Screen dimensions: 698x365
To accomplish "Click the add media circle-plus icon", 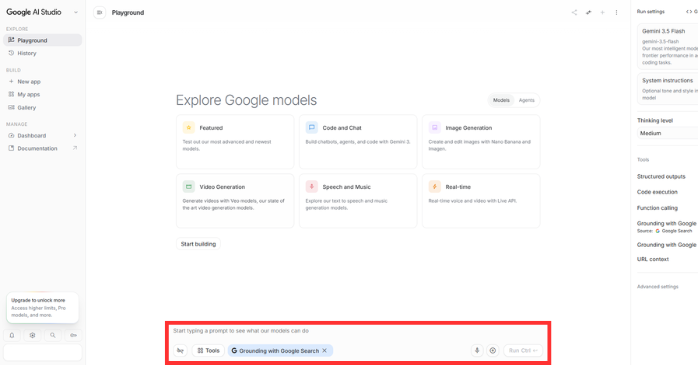I will click(x=492, y=350).
